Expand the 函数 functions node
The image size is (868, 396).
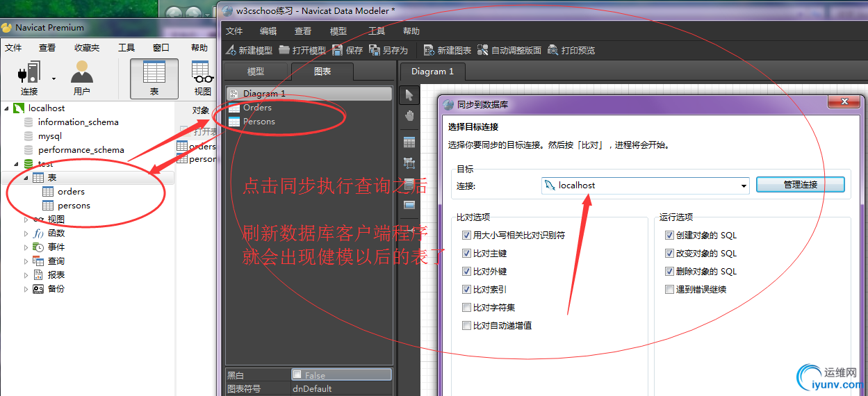(x=26, y=233)
